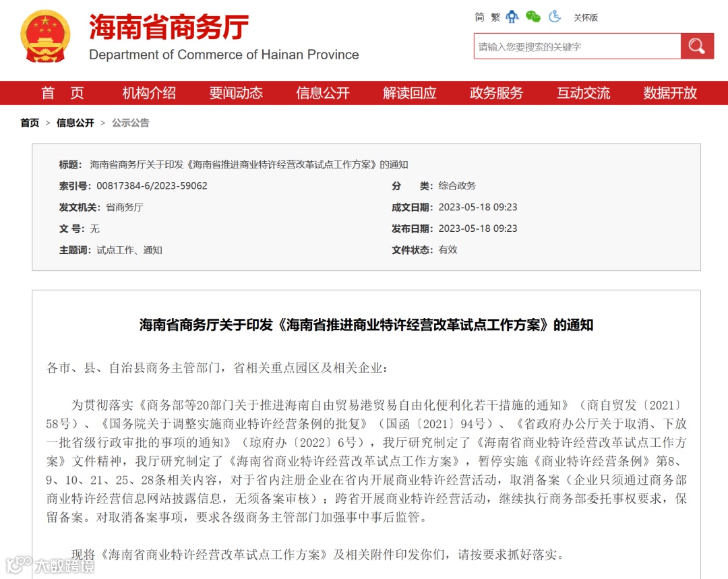Focus the keyword search input field

[577, 46]
